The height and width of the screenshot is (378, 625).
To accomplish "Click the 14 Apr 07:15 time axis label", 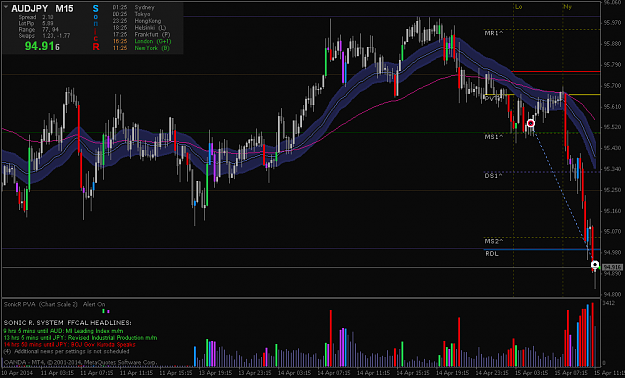I will click(x=334, y=373).
